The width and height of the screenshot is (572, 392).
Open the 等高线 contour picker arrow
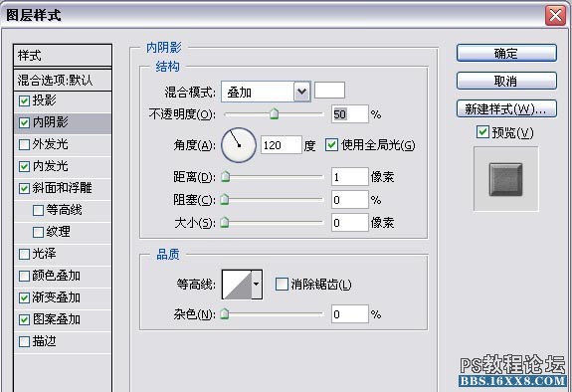tap(257, 285)
